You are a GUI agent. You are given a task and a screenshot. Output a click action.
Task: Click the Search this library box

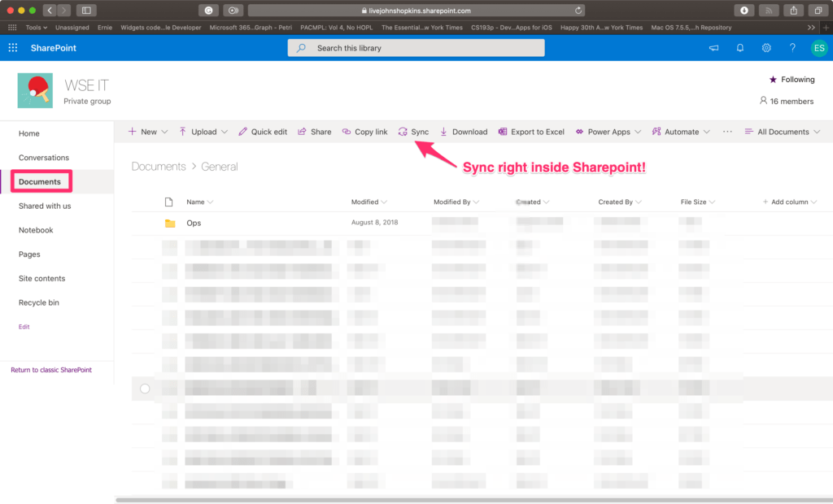point(416,48)
